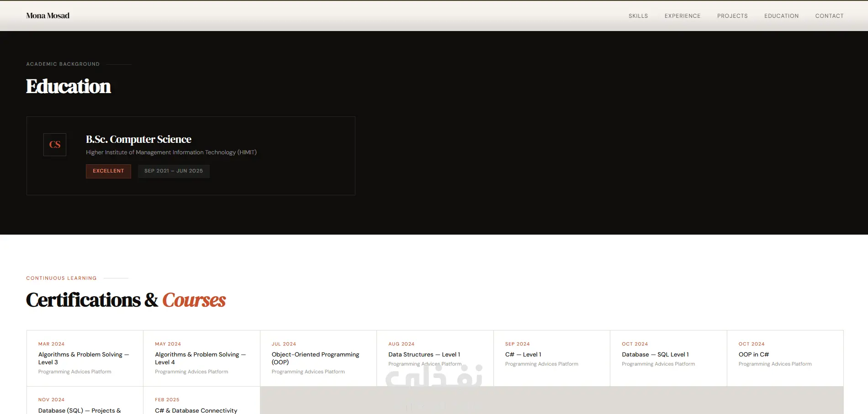
Task: Click the HIMIT institute name text
Action: coord(171,152)
